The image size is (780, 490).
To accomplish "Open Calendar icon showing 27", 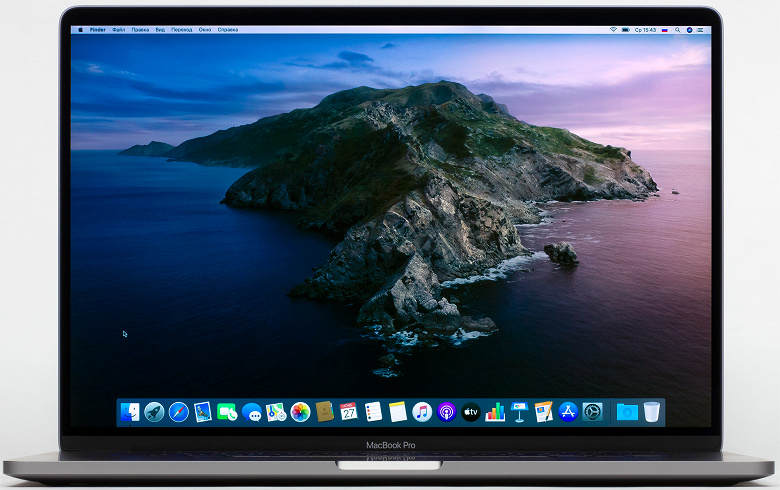I will pos(349,412).
